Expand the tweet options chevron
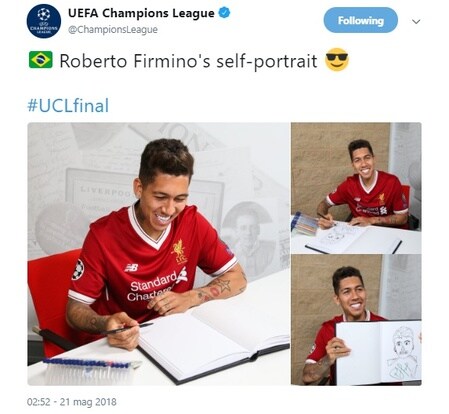This screenshot has width=449, height=414. [416, 22]
